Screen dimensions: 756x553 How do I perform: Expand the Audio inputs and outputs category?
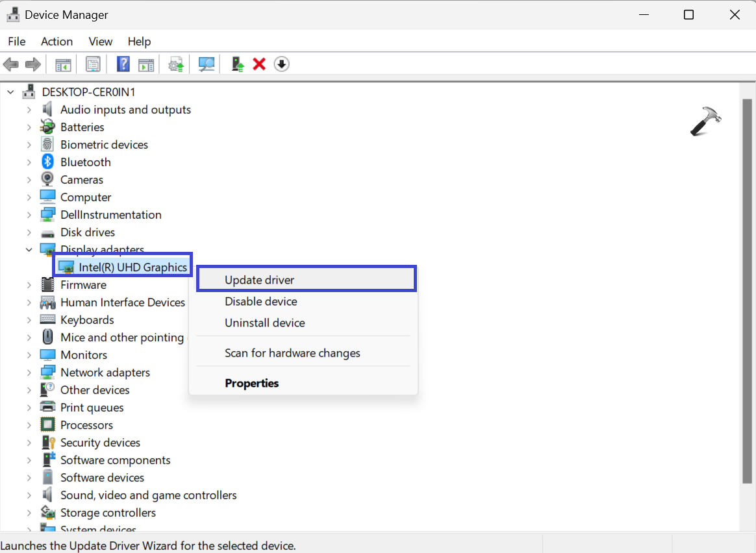click(29, 110)
